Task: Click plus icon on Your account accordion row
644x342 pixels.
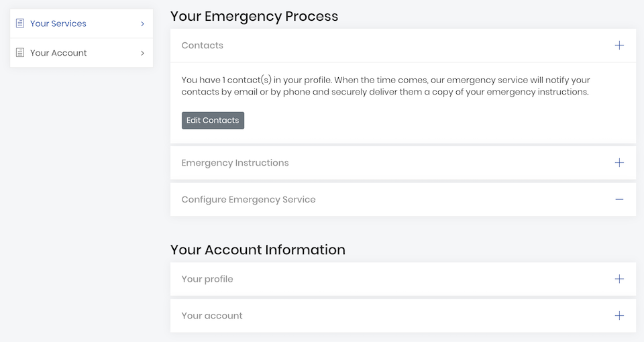Action: pos(619,316)
